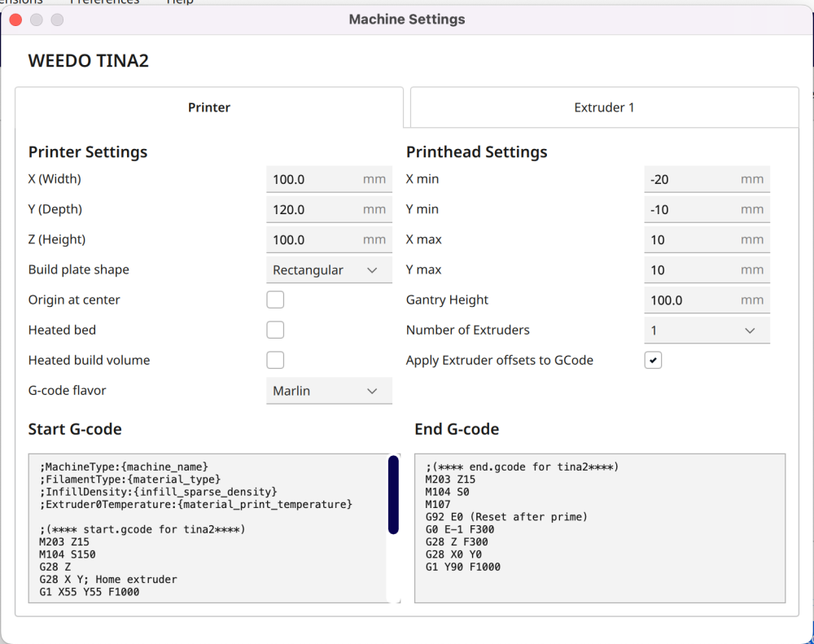814x644 pixels.
Task: Enable Heated build volume option
Action: point(275,360)
